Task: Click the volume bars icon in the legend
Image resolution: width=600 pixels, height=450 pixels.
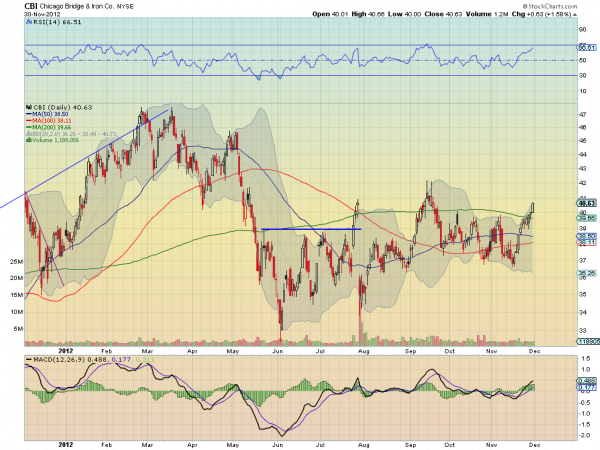Action: (x=28, y=140)
